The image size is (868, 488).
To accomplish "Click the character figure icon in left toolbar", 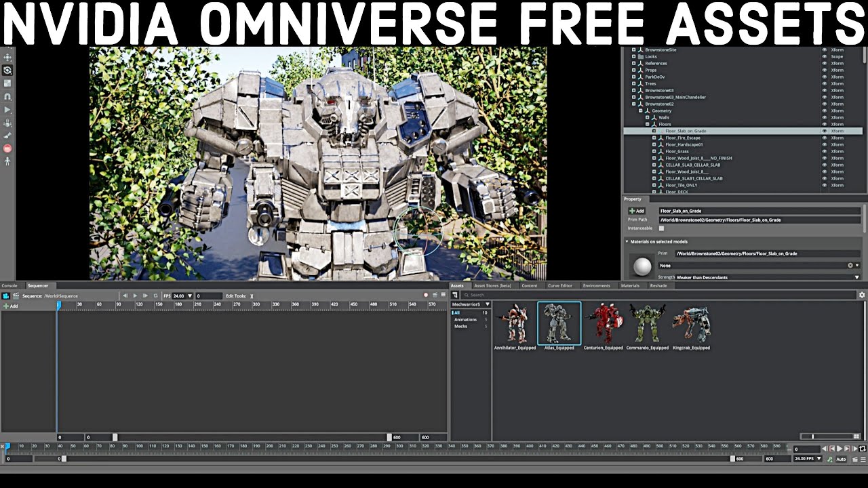I will (7, 161).
